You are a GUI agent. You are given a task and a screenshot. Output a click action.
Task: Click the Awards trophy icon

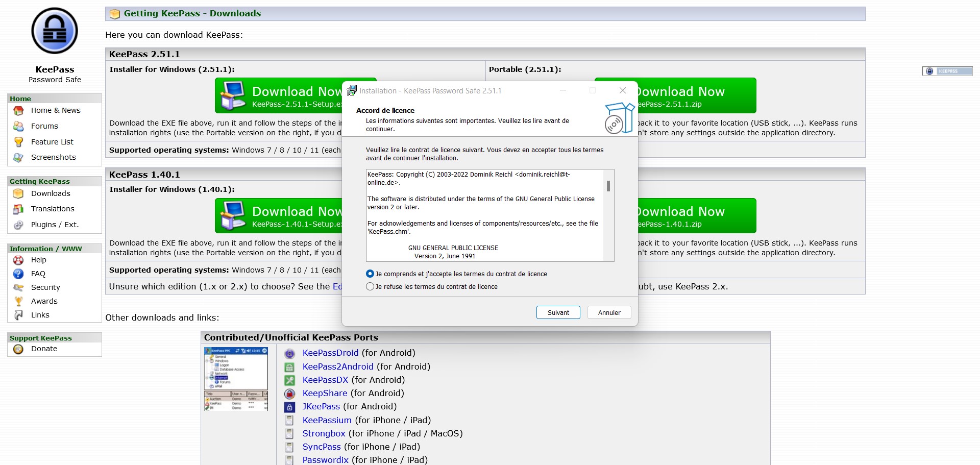coord(18,301)
